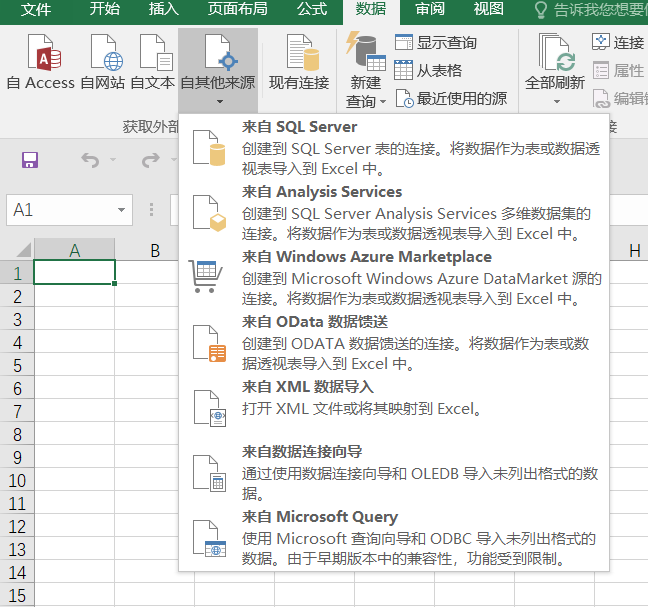Screen dimensions: 648x607
Task: Select row 14 header
Action: pyautogui.click(x=17, y=572)
